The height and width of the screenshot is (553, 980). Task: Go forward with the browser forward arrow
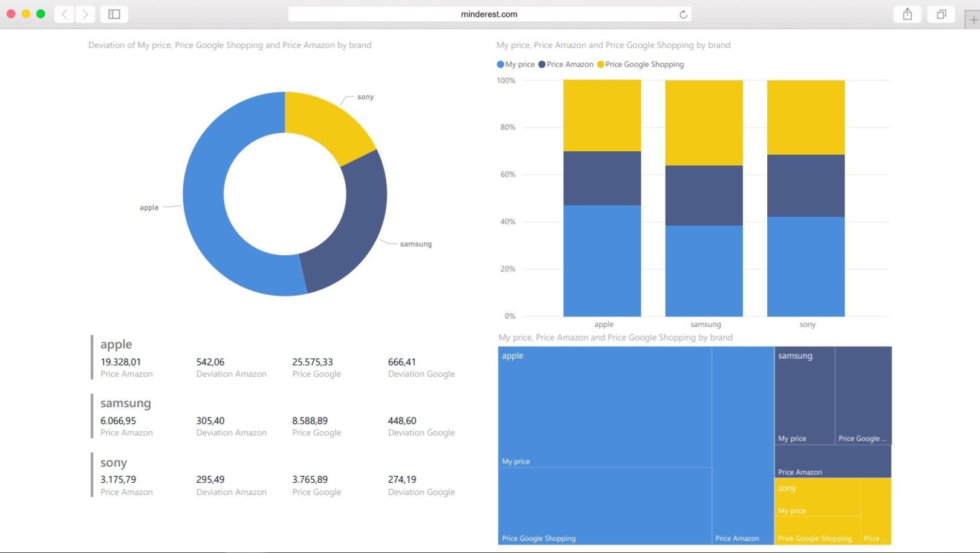coord(85,14)
